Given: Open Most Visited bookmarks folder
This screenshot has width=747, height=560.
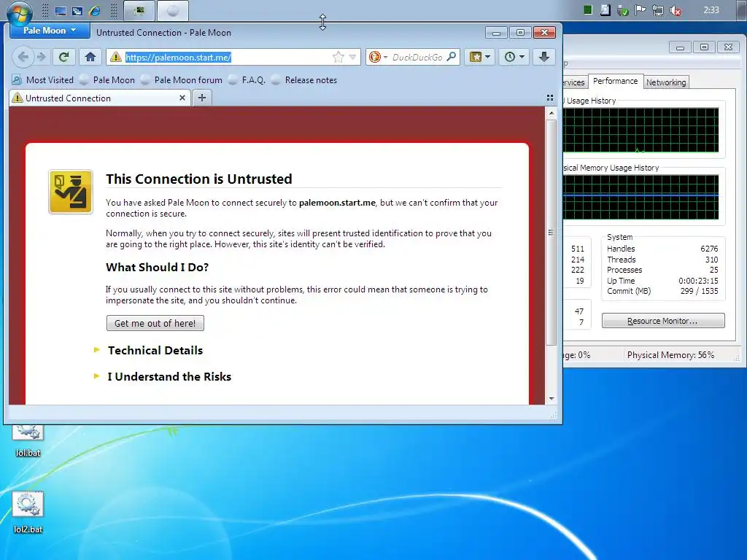Looking at the screenshot, I should tap(43, 80).
